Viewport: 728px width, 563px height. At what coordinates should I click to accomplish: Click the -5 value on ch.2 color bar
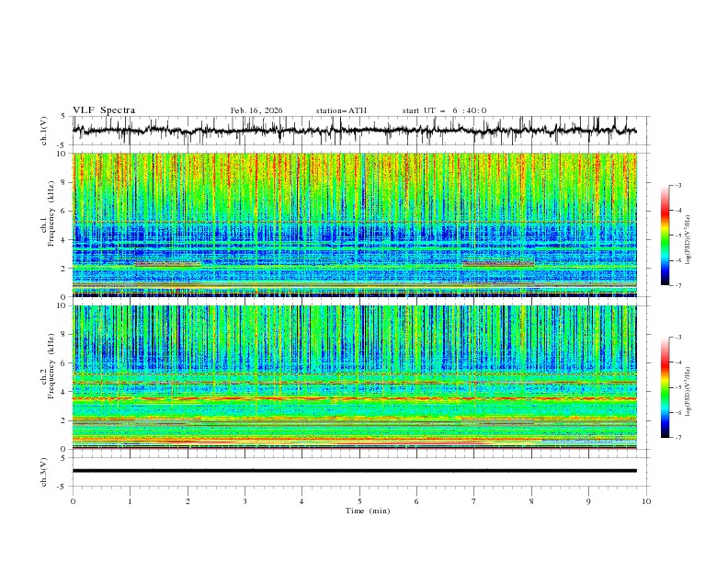677,387
